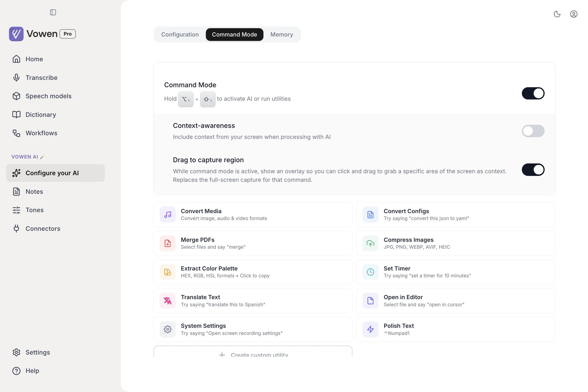This screenshot has width=588, height=392.
Task: Click the System Settings gear card icon
Action: coord(168,330)
